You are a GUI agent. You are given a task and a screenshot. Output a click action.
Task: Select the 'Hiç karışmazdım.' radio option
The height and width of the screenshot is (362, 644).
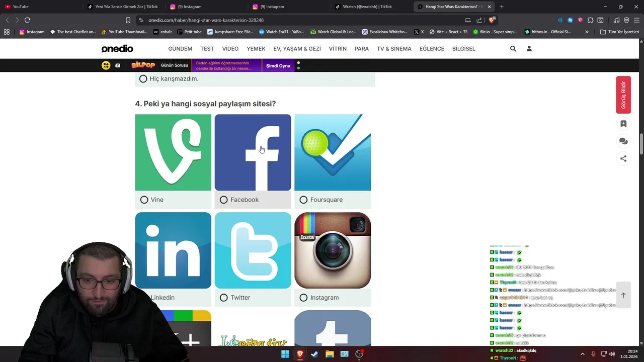click(x=143, y=79)
